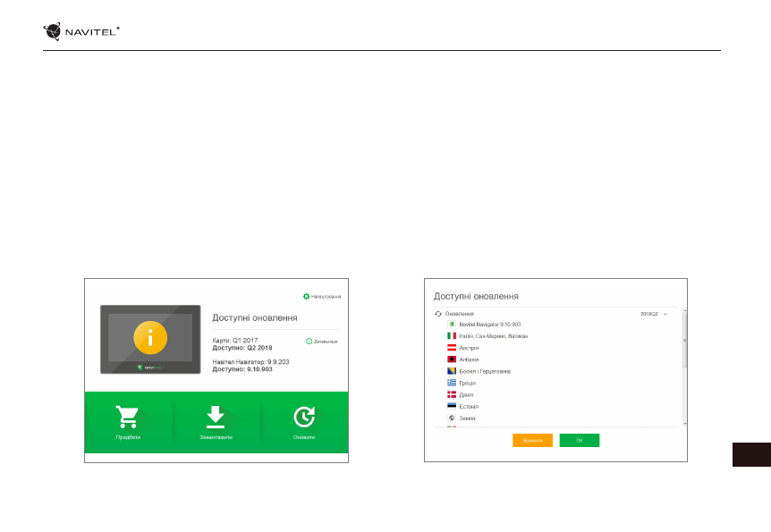Click the NAVITEL logo in the header

(81, 31)
